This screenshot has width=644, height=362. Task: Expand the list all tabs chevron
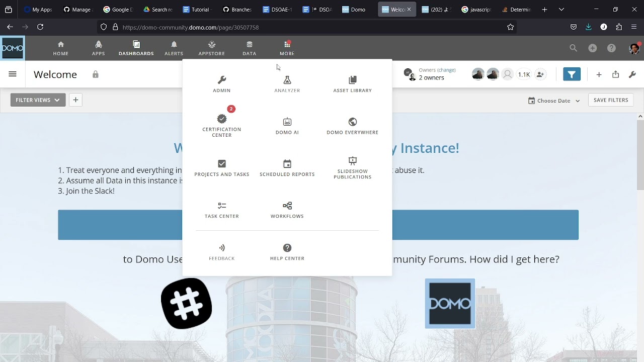[x=561, y=10]
